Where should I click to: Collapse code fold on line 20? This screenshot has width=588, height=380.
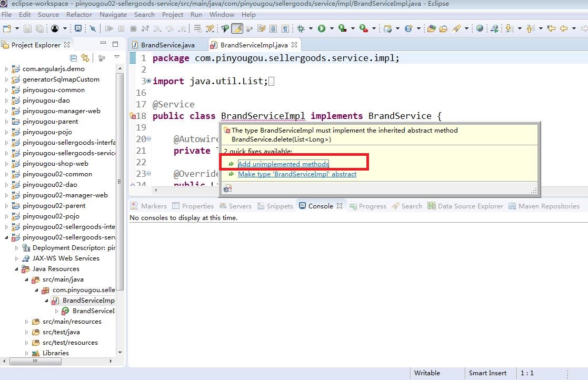(148, 138)
